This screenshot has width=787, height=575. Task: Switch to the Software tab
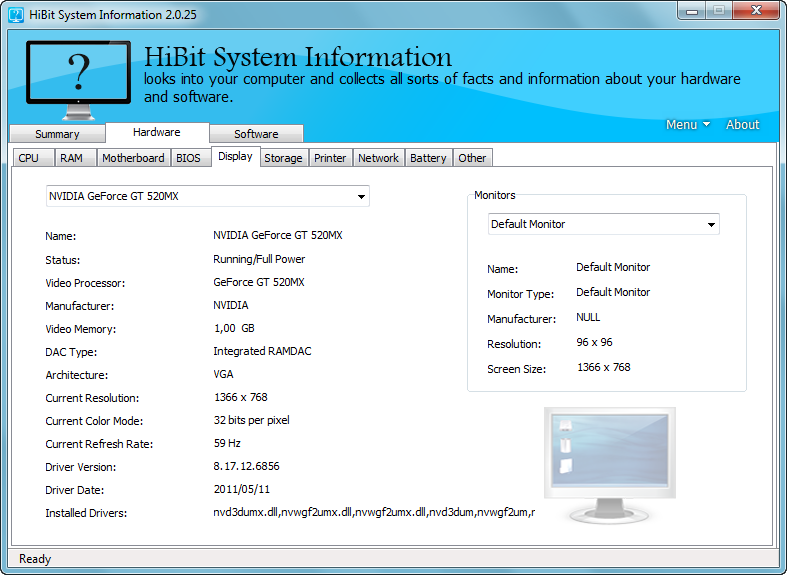click(256, 134)
